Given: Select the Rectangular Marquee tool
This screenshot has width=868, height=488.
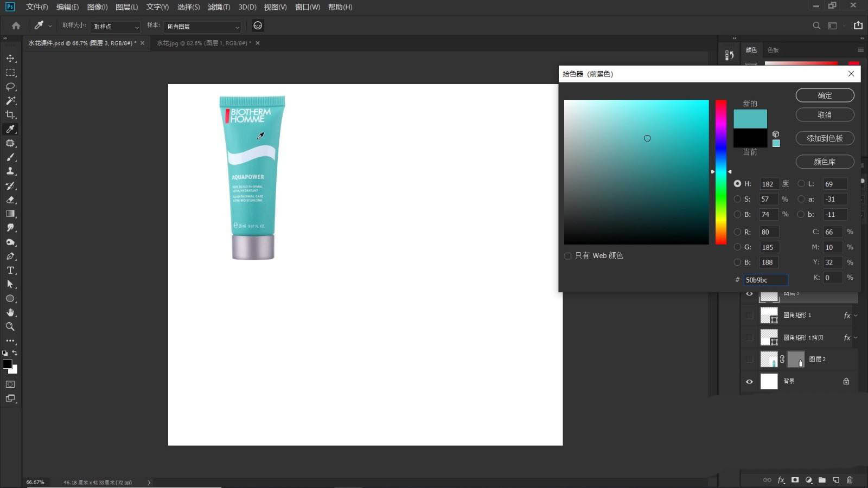Looking at the screenshot, I should pos(10,72).
